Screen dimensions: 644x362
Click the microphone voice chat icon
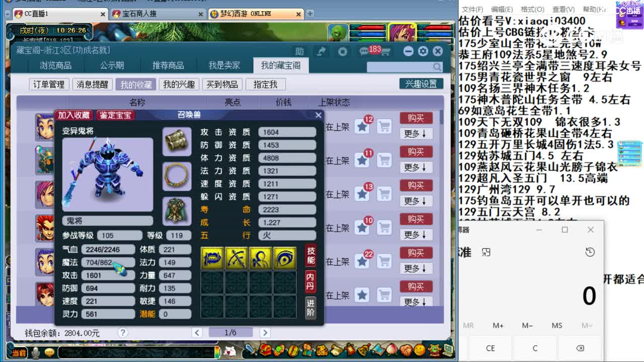pos(36,352)
